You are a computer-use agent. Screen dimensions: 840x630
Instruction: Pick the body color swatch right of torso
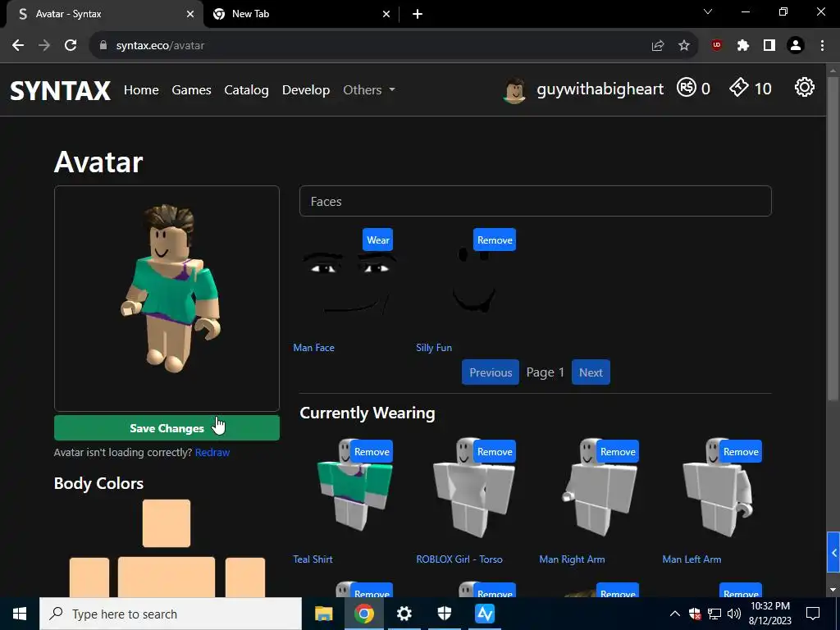click(245, 577)
